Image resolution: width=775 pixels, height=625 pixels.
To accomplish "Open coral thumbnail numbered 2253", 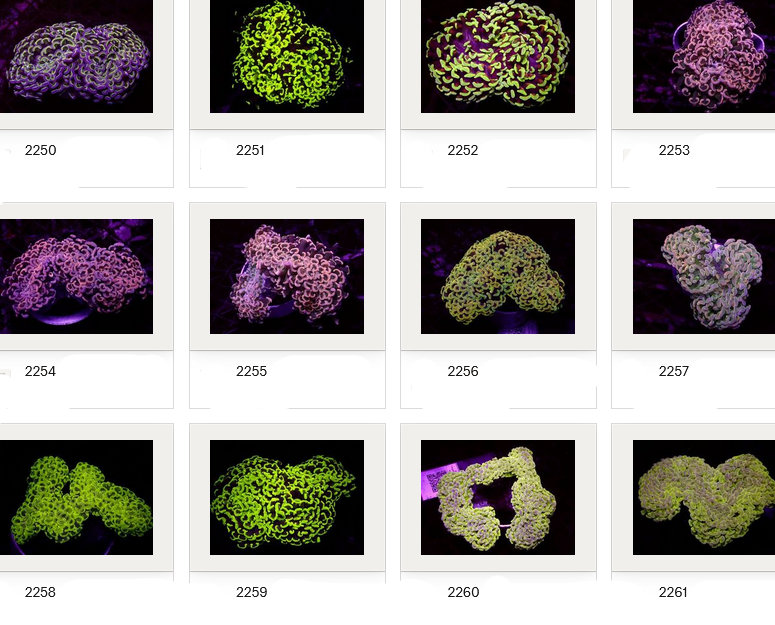I will point(704,56).
